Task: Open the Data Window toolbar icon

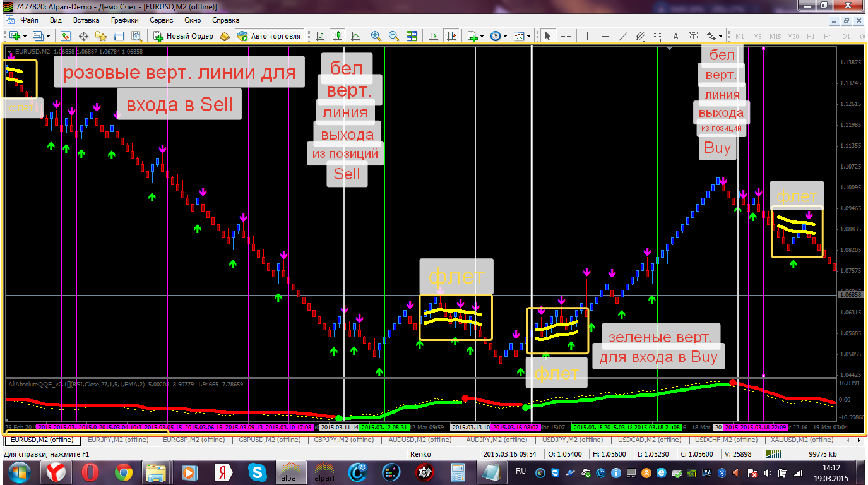Action: [x=83, y=36]
